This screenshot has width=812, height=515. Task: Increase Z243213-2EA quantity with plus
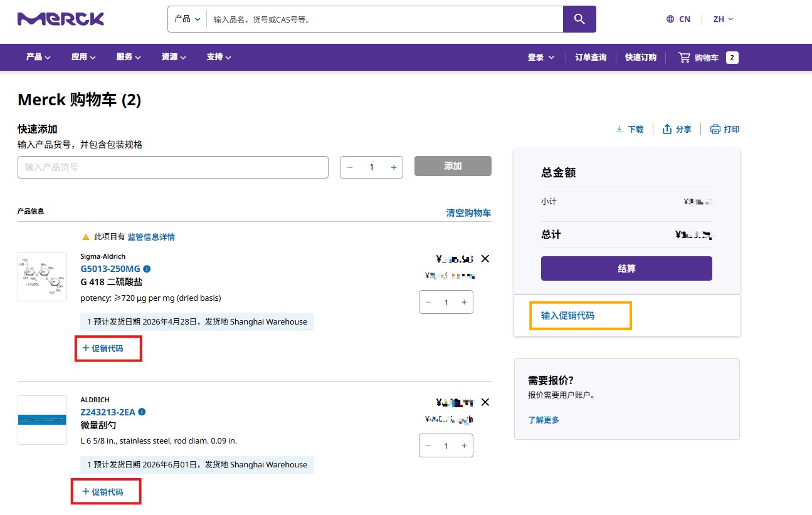point(464,445)
